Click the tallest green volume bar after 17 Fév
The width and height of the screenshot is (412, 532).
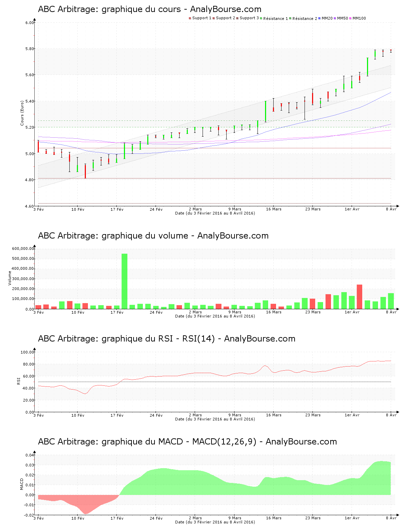124,281
